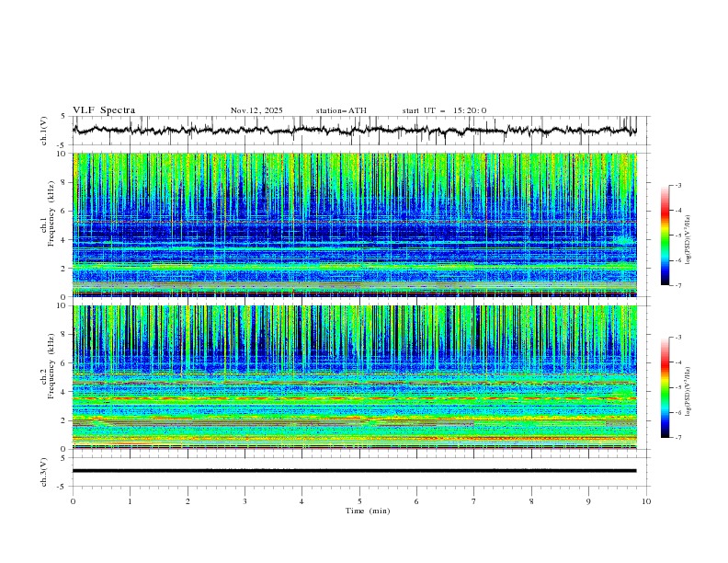Click the 'start UT = 15:20:0' label
728x563 pixels.
pos(444,110)
